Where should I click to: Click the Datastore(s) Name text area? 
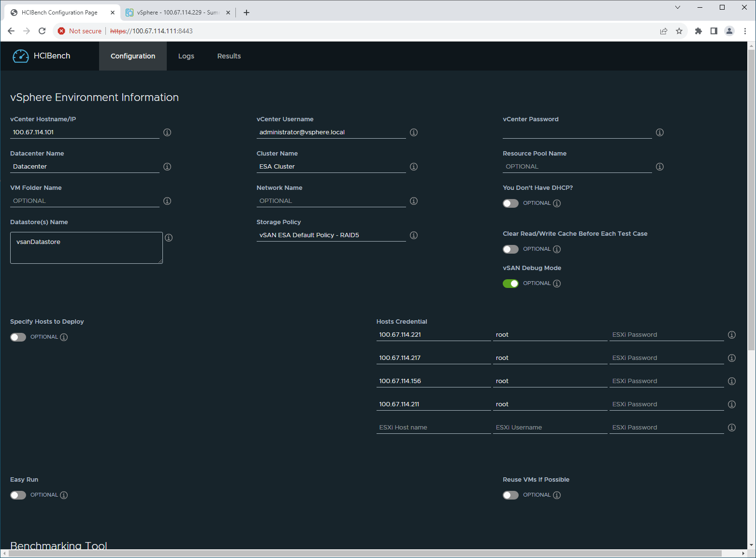point(87,248)
